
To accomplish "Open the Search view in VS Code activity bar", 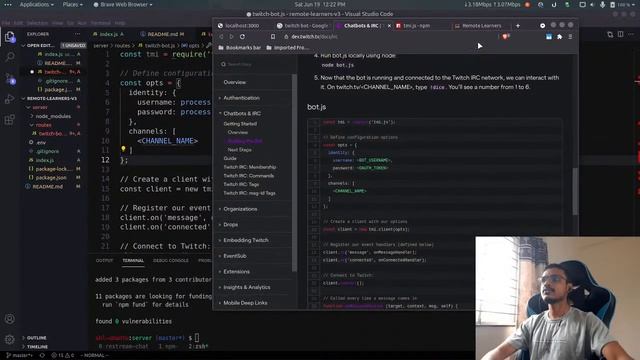I will pos(10,57).
